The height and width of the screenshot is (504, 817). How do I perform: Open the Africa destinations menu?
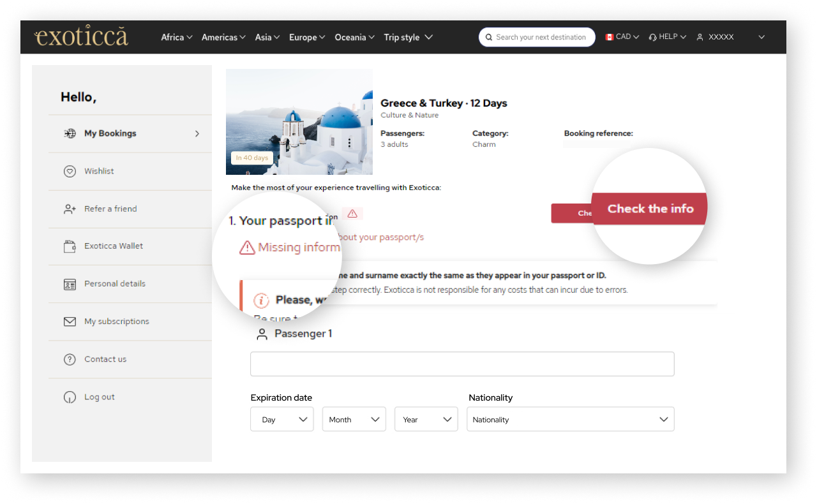tap(177, 37)
